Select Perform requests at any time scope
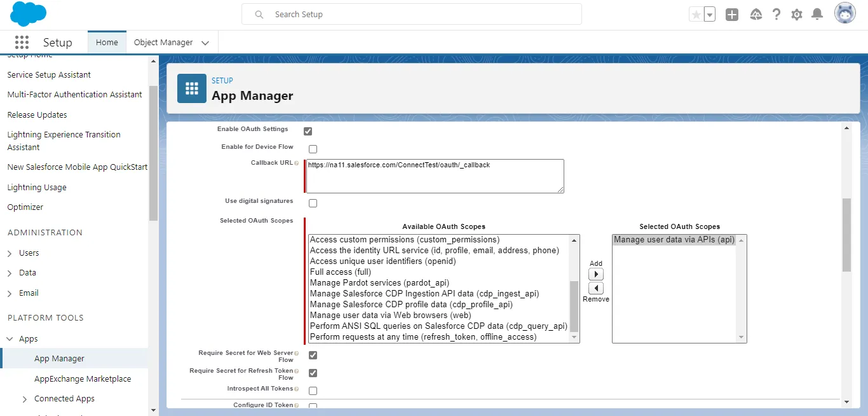The image size is (868, 416). click(x=423, y=336)
